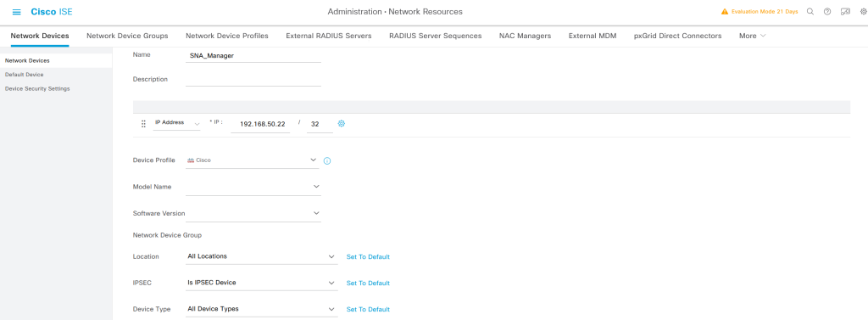Expand the Model Name dropdown

coord(253,187)
